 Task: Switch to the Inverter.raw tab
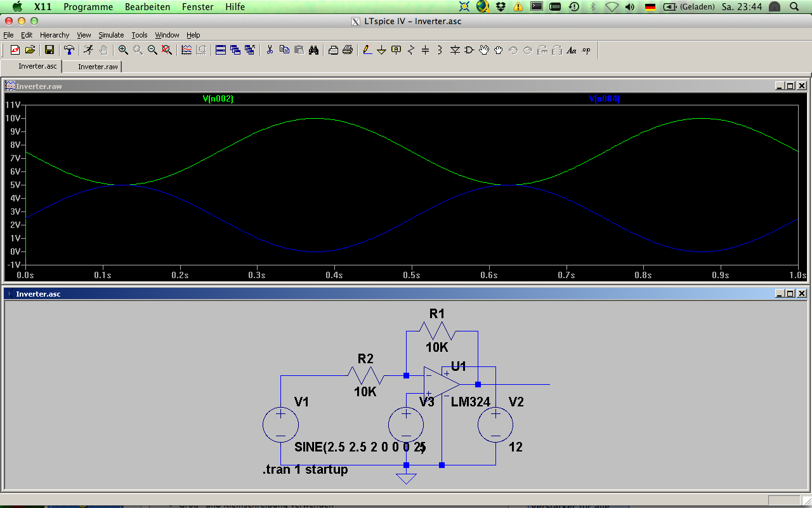(93, 66)
